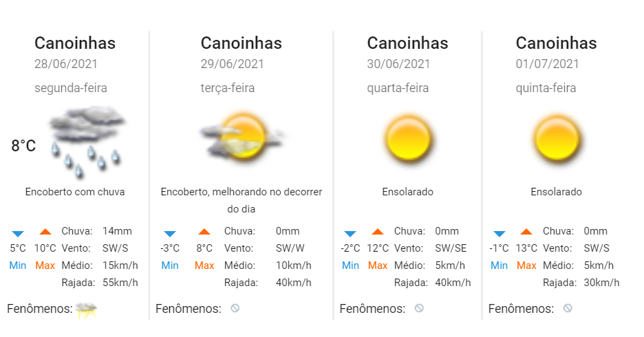Screen dimensions: 644x337
Task: Click the sun icon for quarta-feira
Action: [408, 139]
